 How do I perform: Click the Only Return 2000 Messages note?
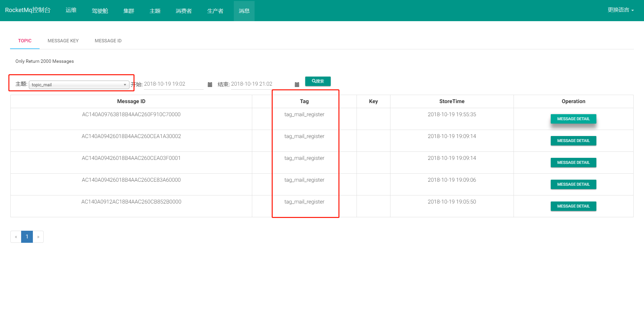[x=45, y=61]
